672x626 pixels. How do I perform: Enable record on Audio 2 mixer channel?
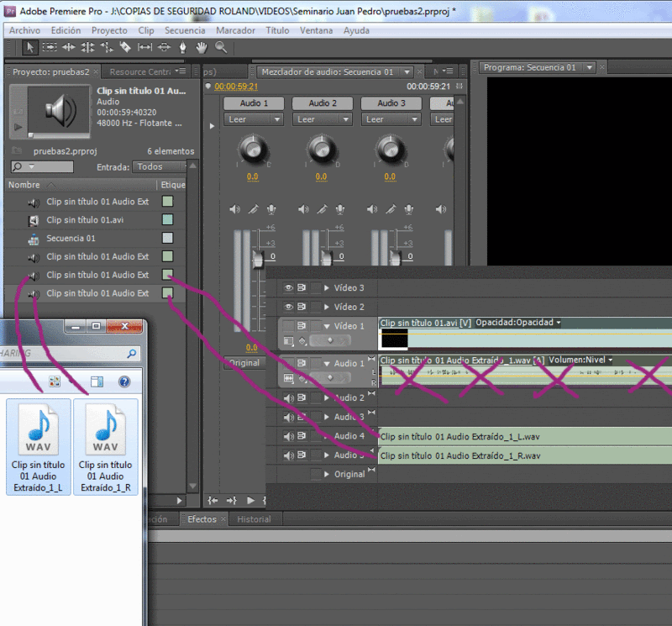point(340,209)
